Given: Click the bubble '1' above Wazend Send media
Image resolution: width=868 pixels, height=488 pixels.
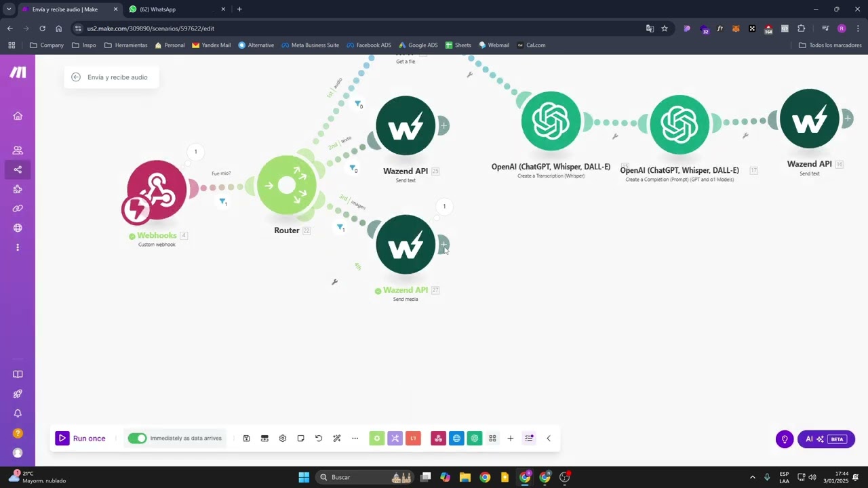Looking at the screenshot, I should pyautogui.click(x=444, y=206).
